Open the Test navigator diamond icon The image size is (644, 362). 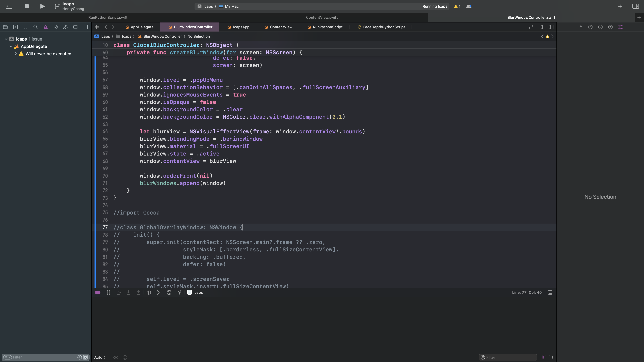tap(56, 27)
